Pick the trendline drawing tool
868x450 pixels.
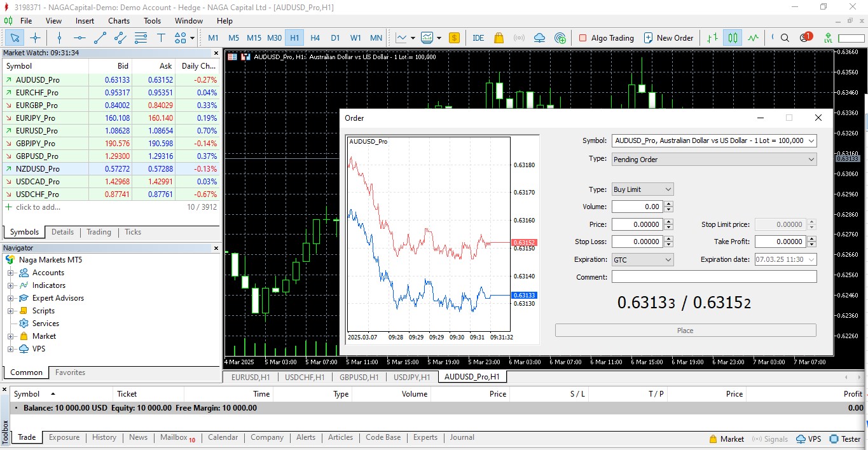tap(100, 38)
